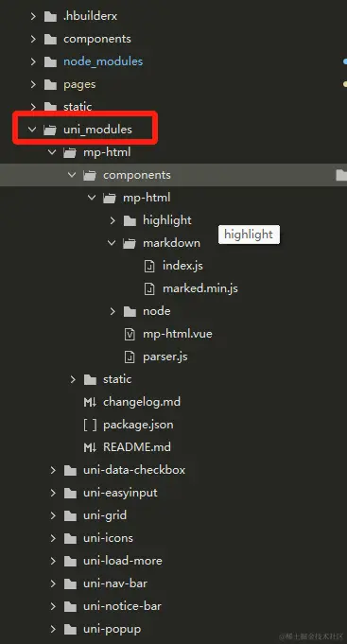The image size is (347, 644).
Task: Open the uni-notice-bar folder
Action: (122, 606)
